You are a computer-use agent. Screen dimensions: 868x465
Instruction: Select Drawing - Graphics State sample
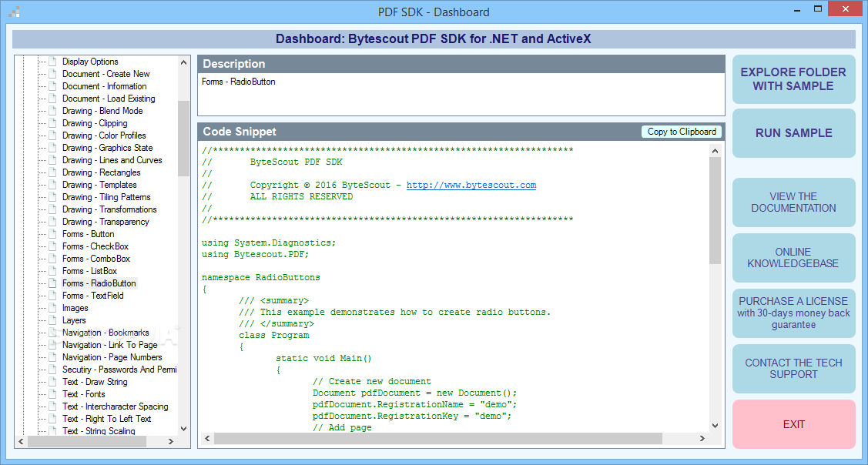pos(107,148)
